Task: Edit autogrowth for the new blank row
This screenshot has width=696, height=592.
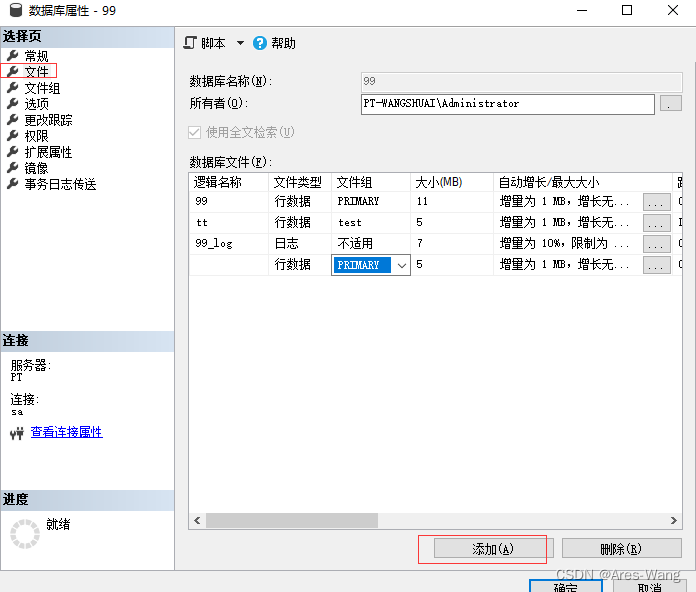Action: click(x=656, y=265)
